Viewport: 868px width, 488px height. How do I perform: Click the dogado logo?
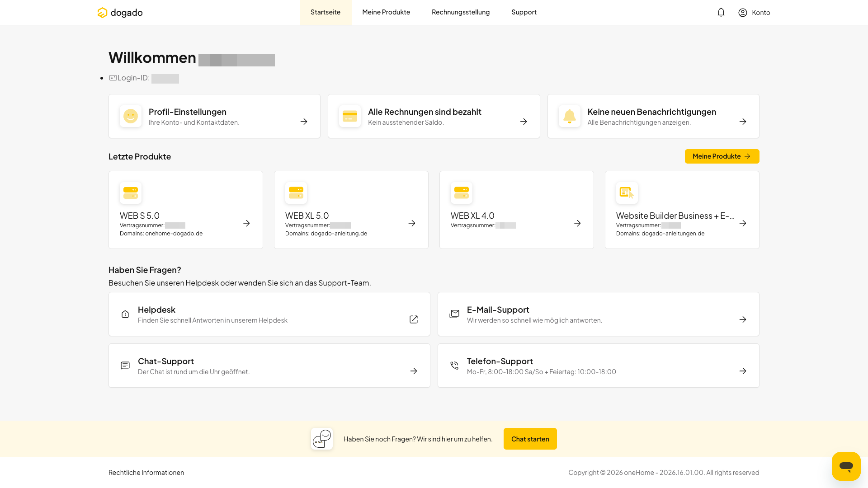[120, 13]
